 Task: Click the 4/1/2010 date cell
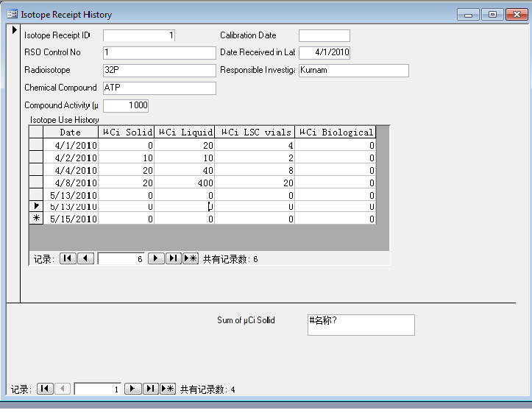pyautogui.click(x=71, y=145)
